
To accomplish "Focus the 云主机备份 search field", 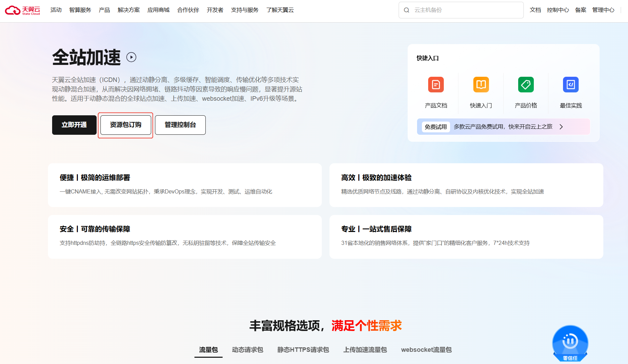I will [461, 10].
